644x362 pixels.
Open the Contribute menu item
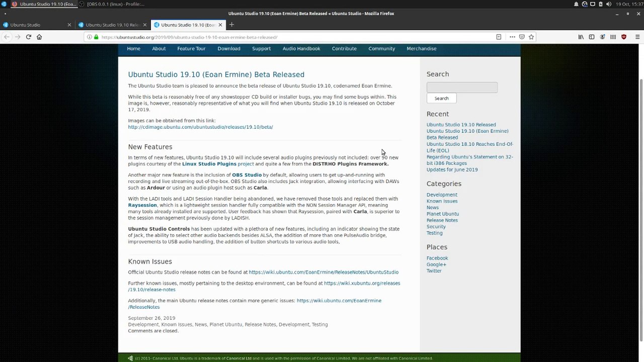pos(344,49)
